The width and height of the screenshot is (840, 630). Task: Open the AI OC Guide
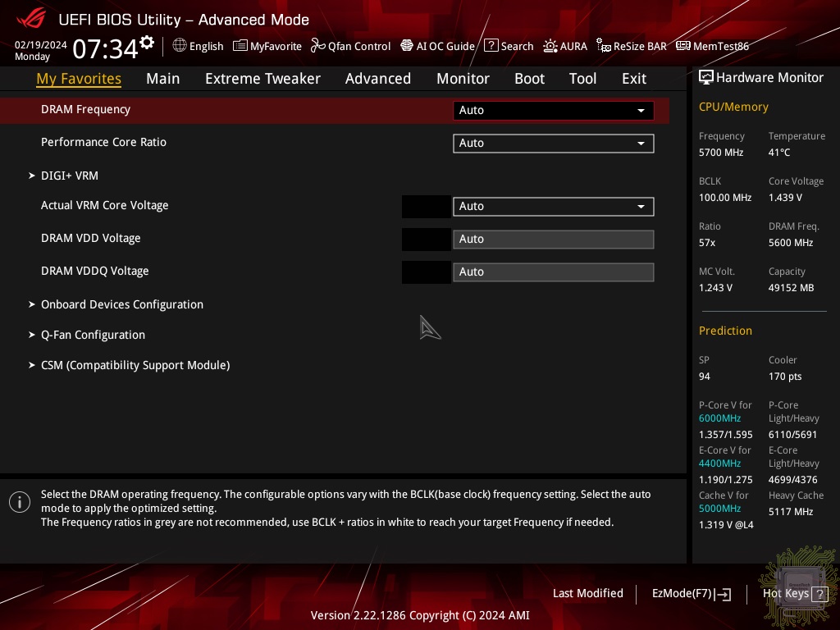[437, 46]
